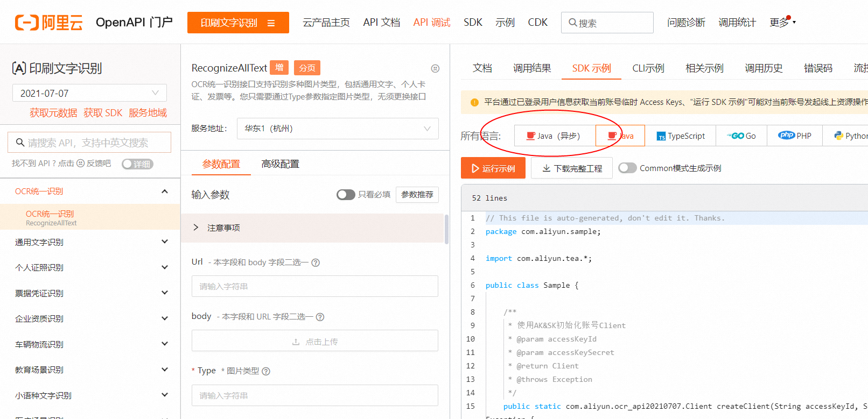Click the help icon next to body field
This screenshot has width=868, height=419.
click(320, 317)
